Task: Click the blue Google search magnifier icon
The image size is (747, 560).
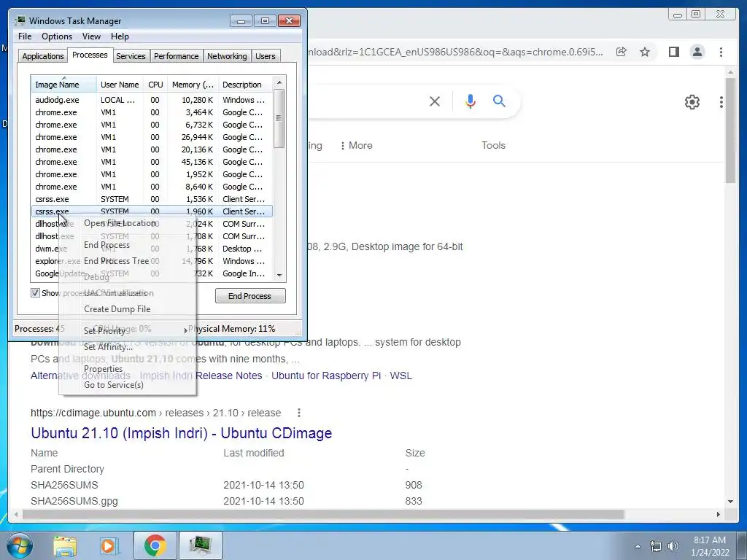Action: coord(499,101)
